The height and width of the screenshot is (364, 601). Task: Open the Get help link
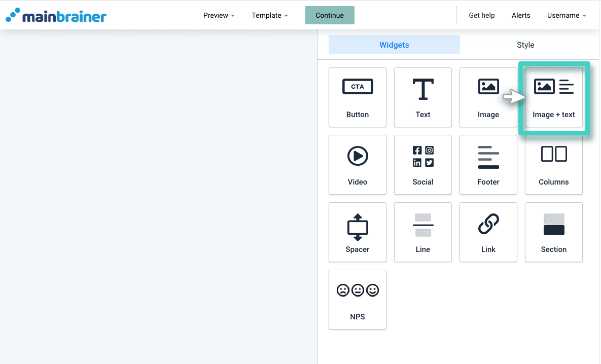tap(481, 16)
